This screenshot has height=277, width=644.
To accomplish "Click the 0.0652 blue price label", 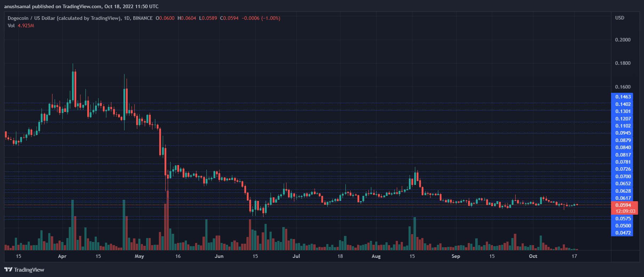I will coord(623,183).
